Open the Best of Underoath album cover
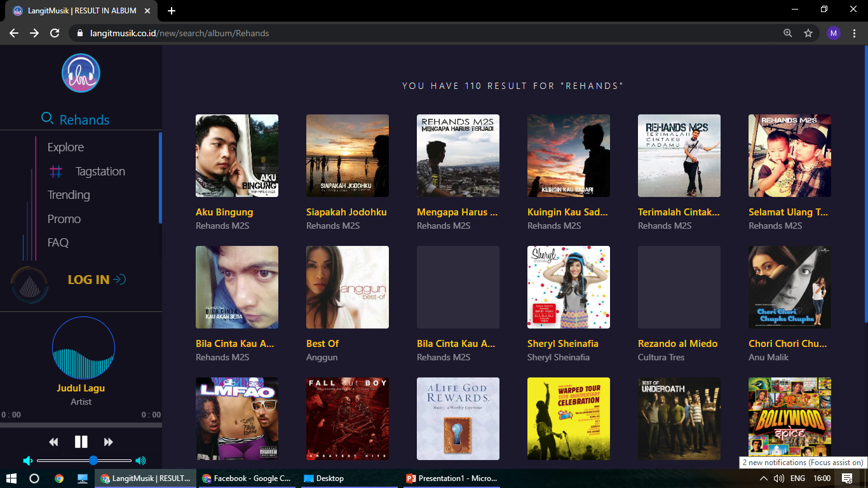This screenshot has width=868, height=488. [x=679, y=419]
